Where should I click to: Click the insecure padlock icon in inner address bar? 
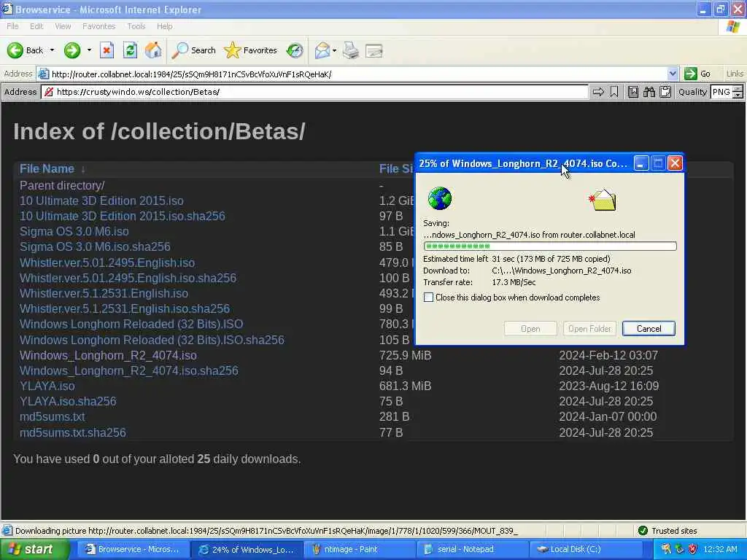[x=49, y=92]
